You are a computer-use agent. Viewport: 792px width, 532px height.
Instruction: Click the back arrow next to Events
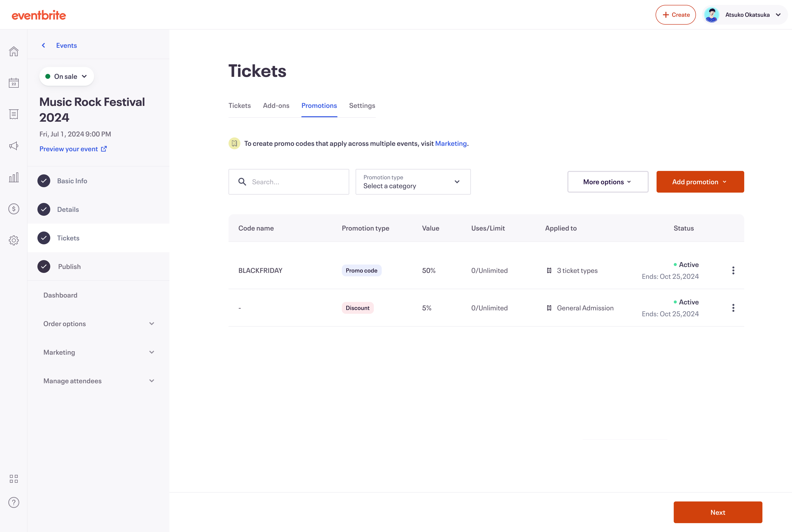pos(43,46)
